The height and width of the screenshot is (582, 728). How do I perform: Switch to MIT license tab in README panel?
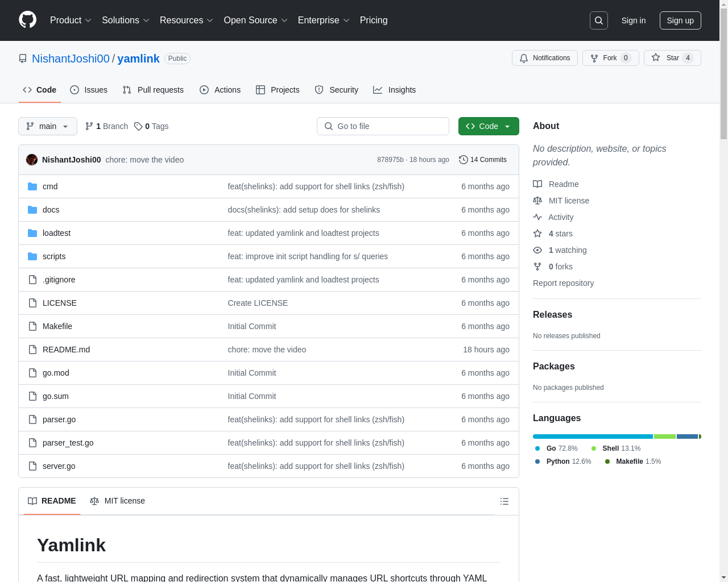click(117, 501)
